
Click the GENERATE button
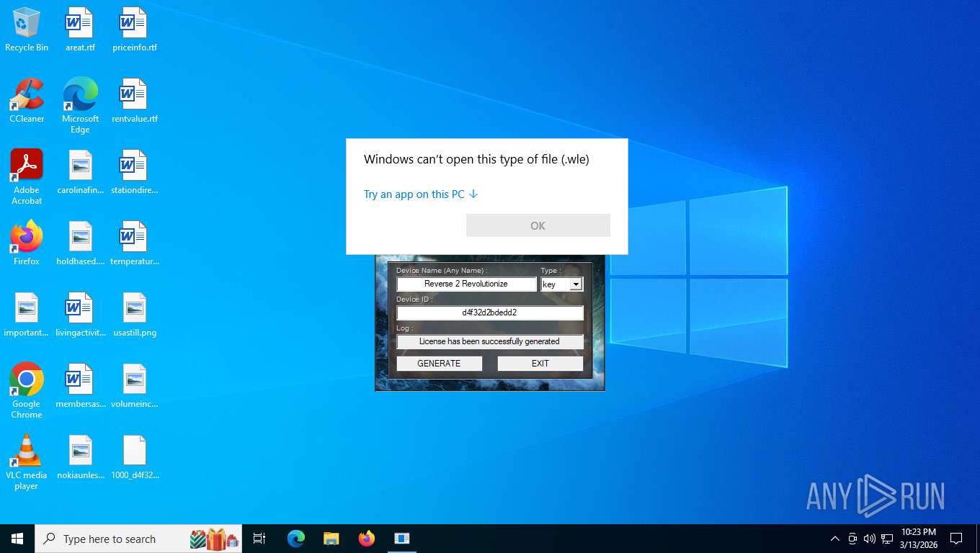(440, 364)
